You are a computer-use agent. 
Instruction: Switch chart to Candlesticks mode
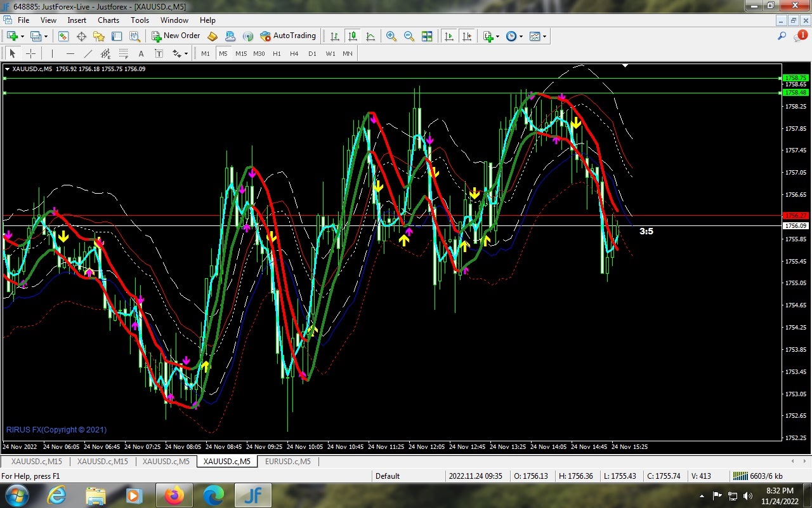353,36
